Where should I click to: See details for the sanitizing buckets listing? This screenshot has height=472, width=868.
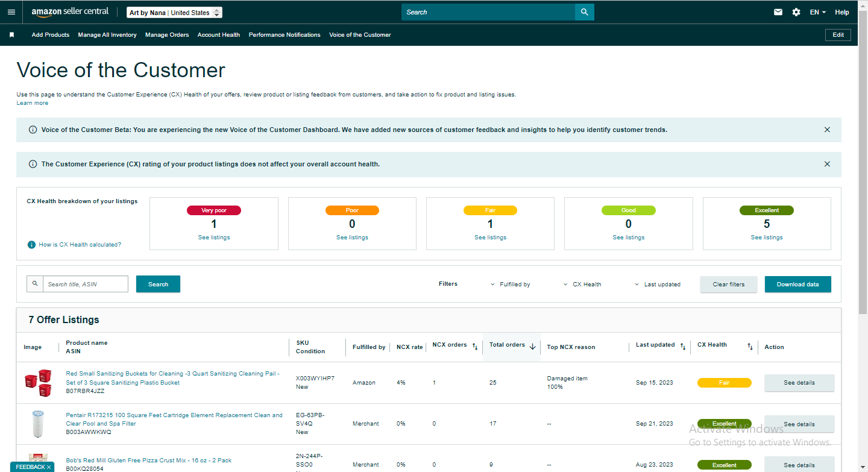tap(799, 383)
